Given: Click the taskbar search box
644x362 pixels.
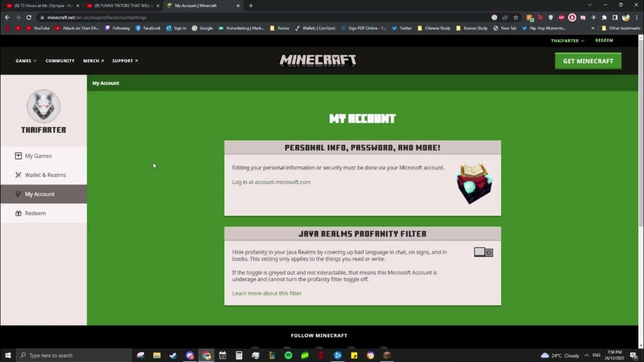Looking at the screenshot, I should [73, 355].
